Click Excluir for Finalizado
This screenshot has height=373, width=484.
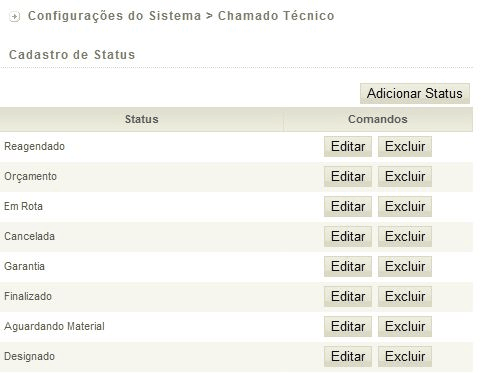(x=405, y=296)
